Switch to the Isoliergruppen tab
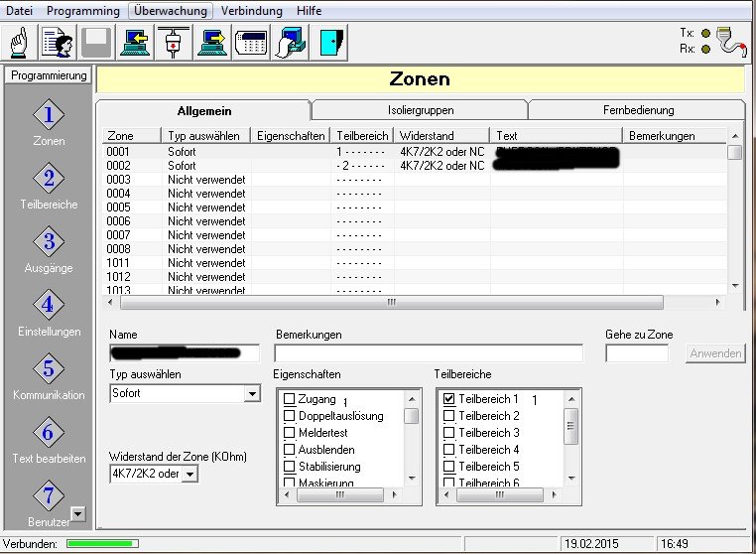The height and width of the screenshot is (554, 756). click(419, 110)
